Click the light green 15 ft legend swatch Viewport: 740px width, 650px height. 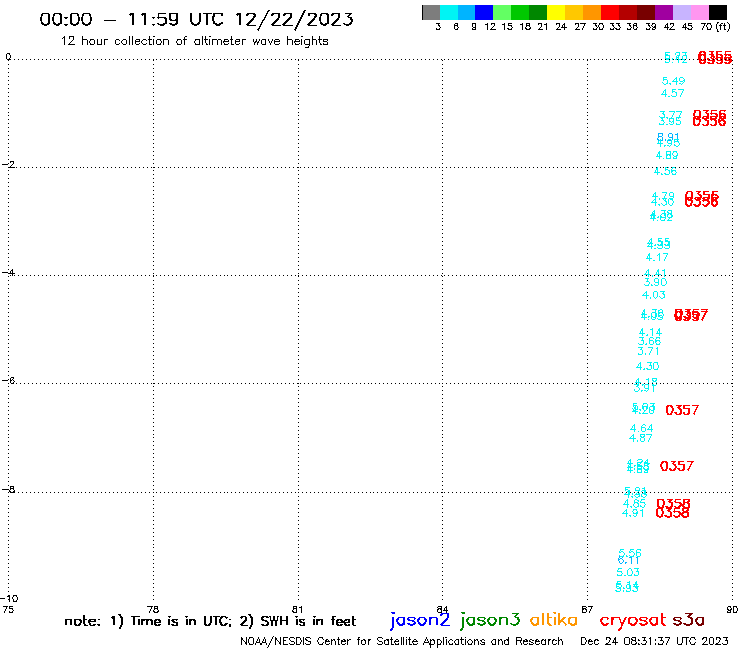[x=502, y=12]
